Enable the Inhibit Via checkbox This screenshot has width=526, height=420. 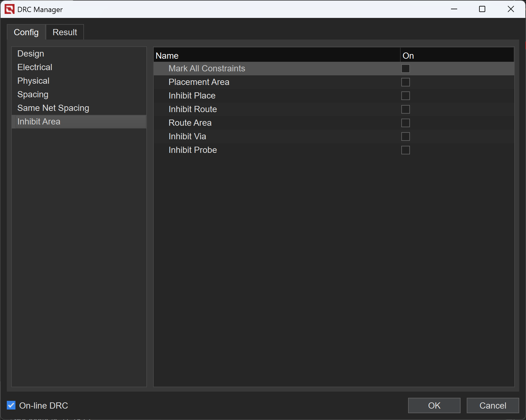click(x=405, y=136)
